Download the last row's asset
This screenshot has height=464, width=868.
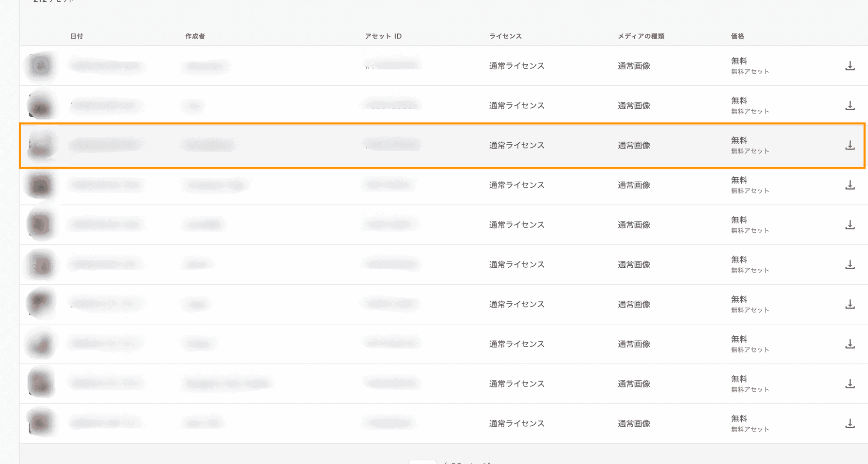850,424
